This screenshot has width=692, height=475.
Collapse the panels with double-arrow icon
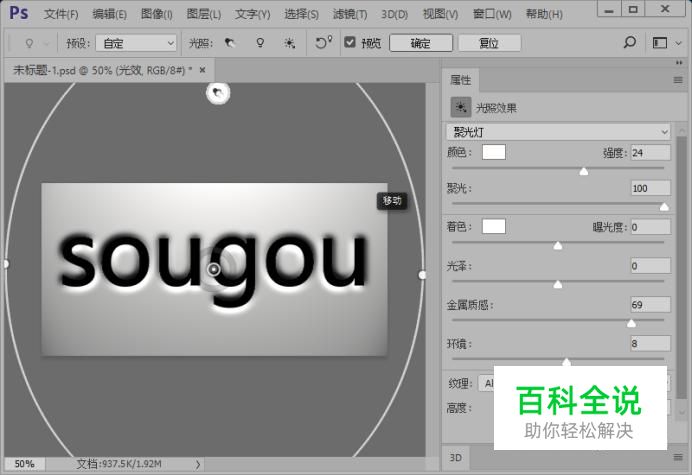coord(679,63)
